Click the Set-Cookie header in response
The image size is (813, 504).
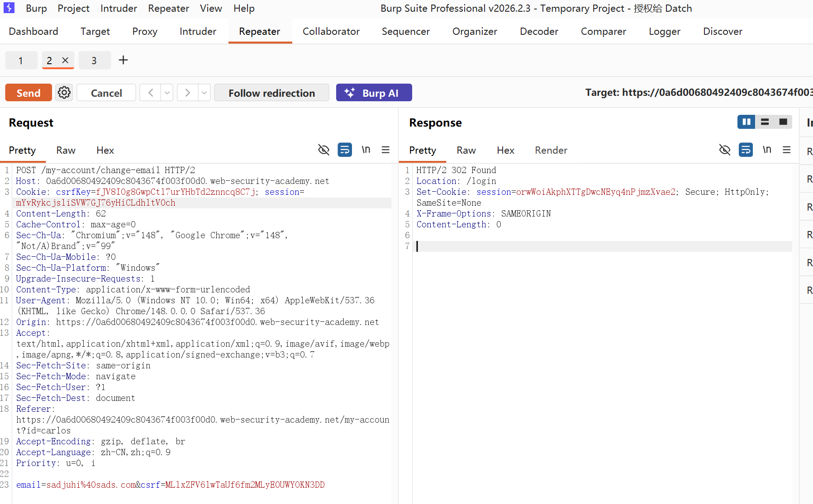(593, 197)
